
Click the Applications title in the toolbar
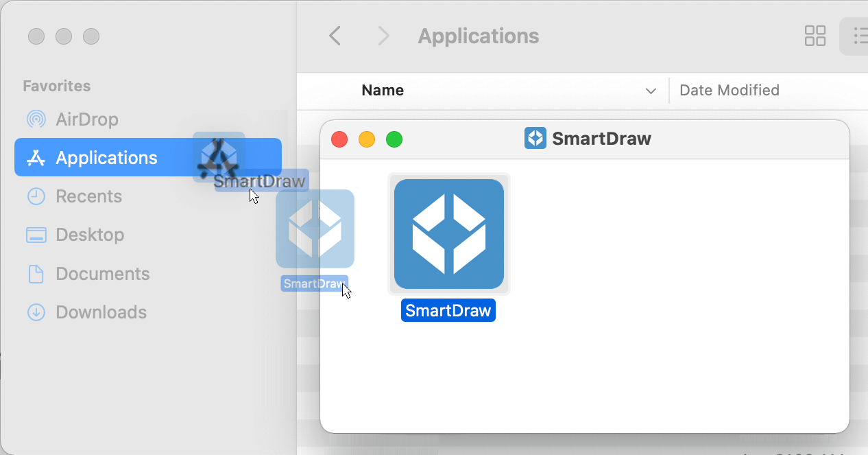click(478, 36)
